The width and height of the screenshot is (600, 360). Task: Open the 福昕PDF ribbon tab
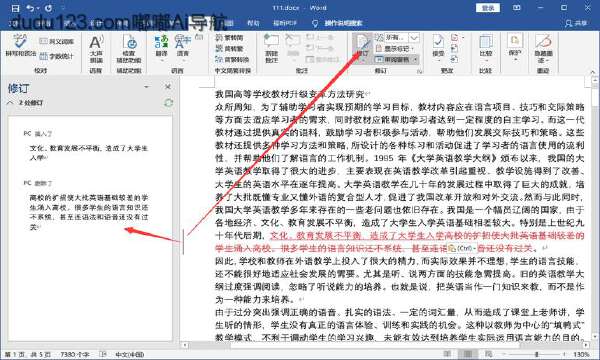[285, 23]
